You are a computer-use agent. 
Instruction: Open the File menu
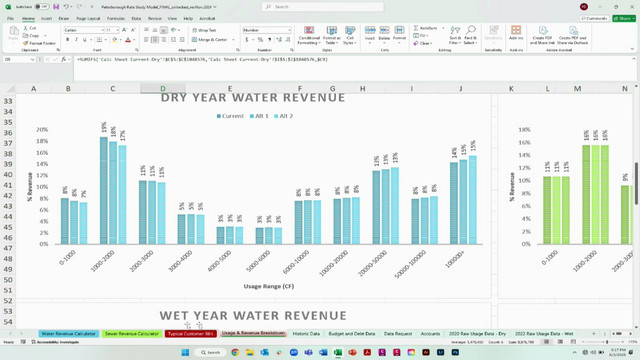point(10,18)
